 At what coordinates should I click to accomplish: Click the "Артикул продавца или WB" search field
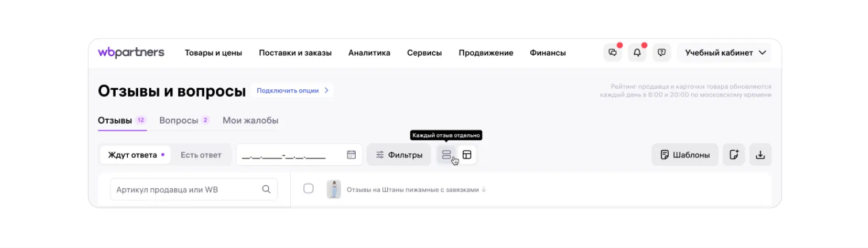pyautogui.click(x=187, y=189)
